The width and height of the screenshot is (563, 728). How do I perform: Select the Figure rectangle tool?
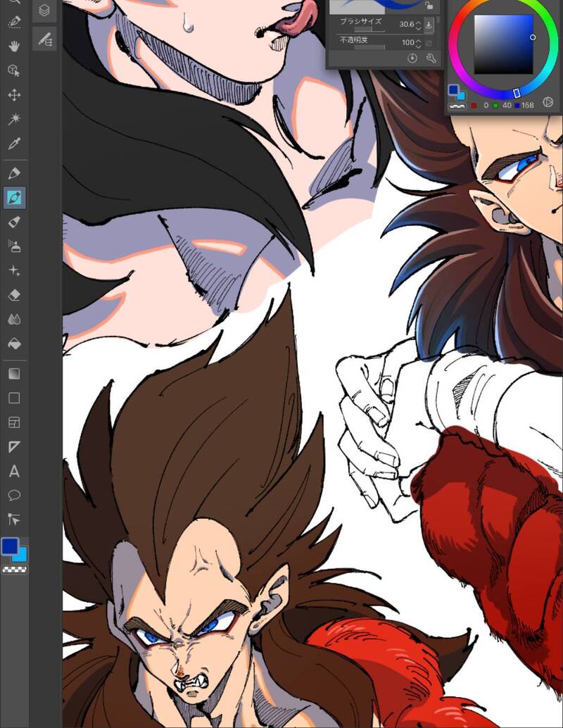(14, 398)
